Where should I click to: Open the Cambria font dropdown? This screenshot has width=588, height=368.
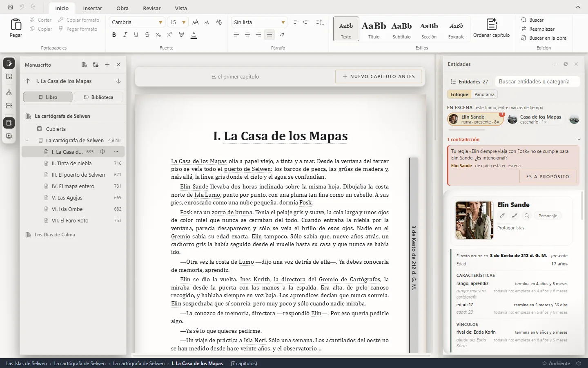(x=137, y=22)
